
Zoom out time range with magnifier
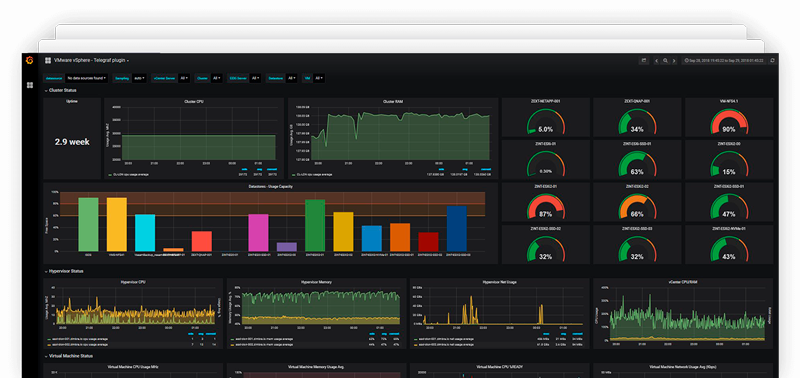[665, 60]
